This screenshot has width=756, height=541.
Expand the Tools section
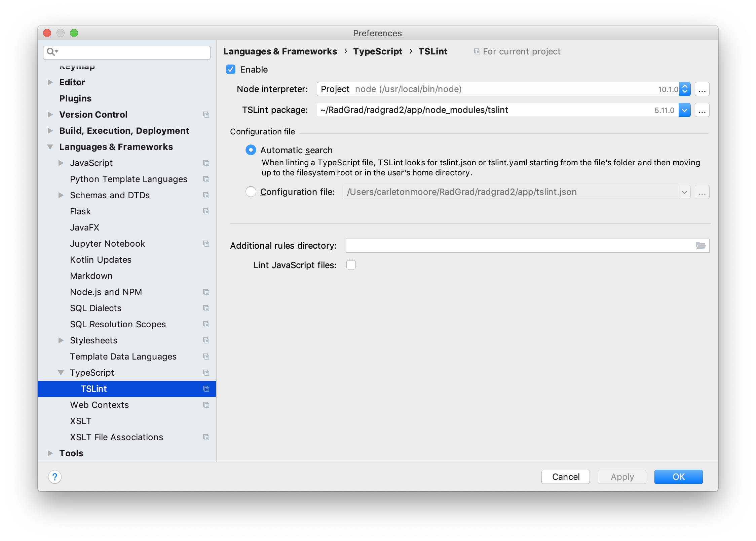click(x=50, y=453)
